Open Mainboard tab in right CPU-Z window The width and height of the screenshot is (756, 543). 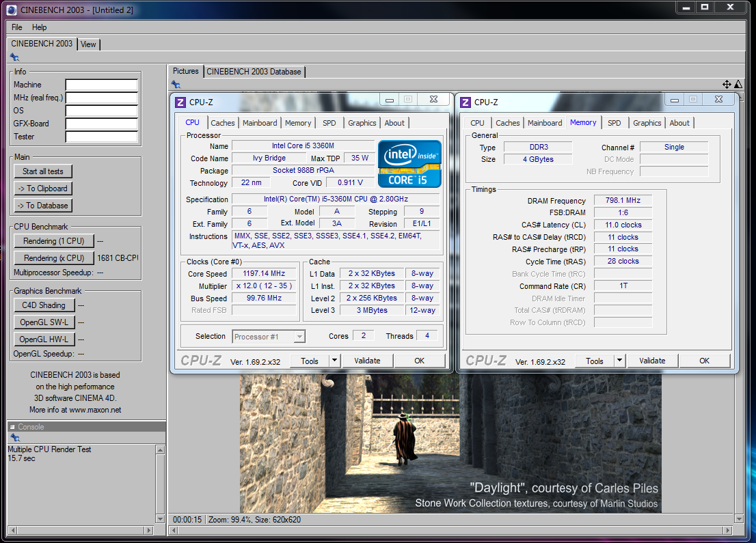click(x=545, y=123)
